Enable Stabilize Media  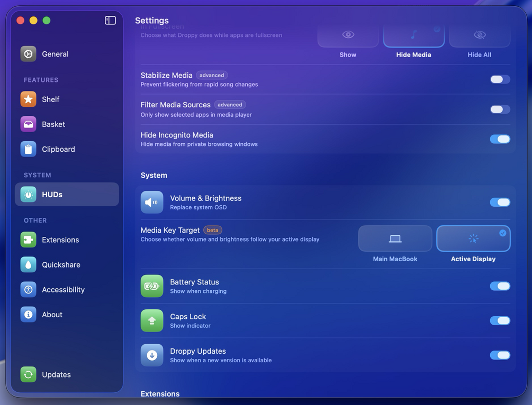500,79
